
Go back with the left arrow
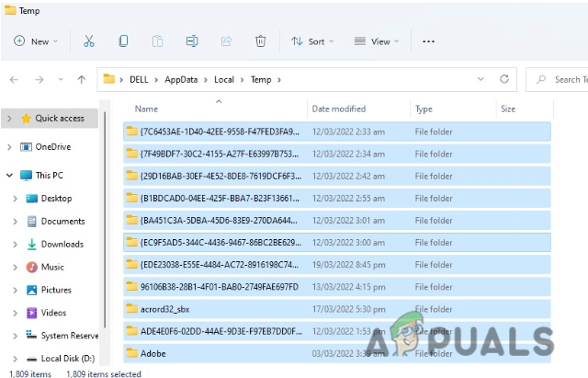(x=15, y=80)
